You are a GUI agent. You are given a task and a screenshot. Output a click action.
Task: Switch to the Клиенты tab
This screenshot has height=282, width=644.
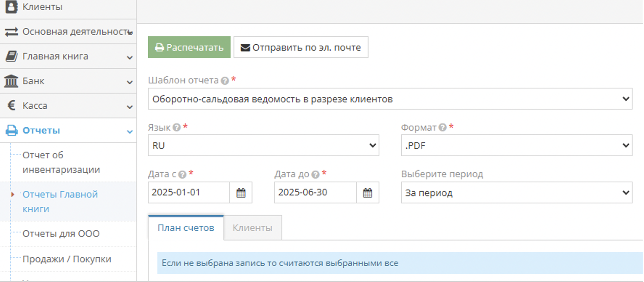252,228
